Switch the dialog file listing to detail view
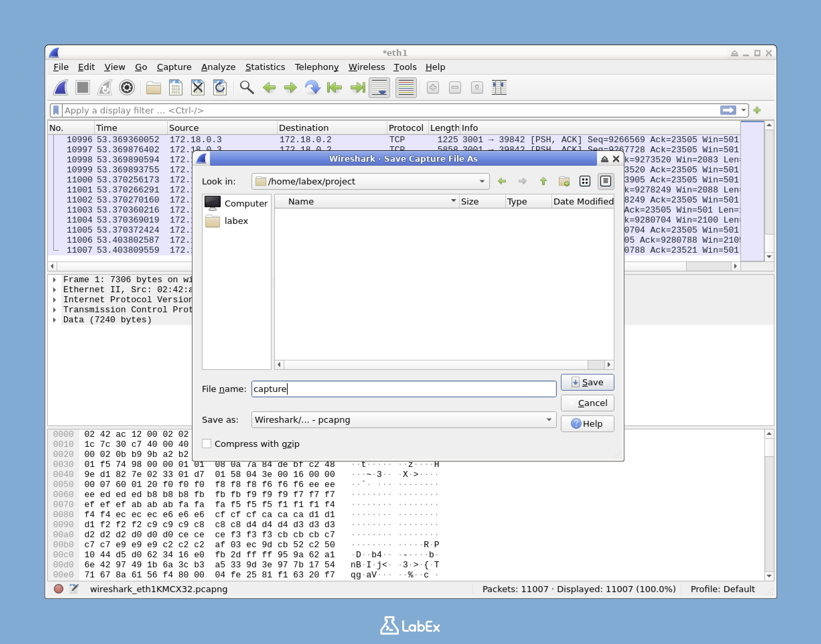This screenshot has width=821, height=644. 605,181
